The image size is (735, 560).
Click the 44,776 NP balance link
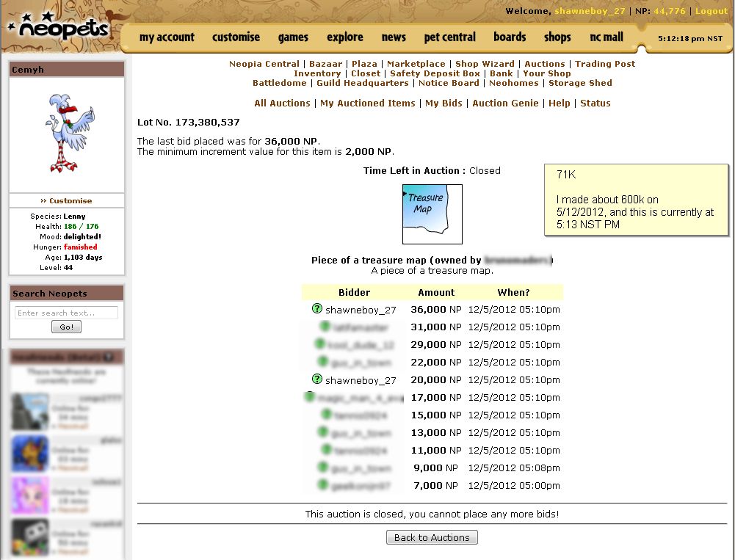click(x=670, y=11)
